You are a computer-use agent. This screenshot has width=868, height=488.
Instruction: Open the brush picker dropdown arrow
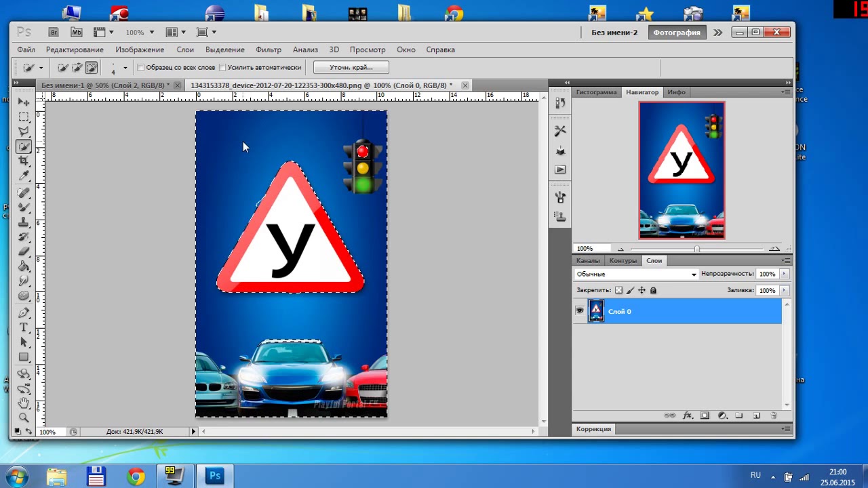coord(125,68)
